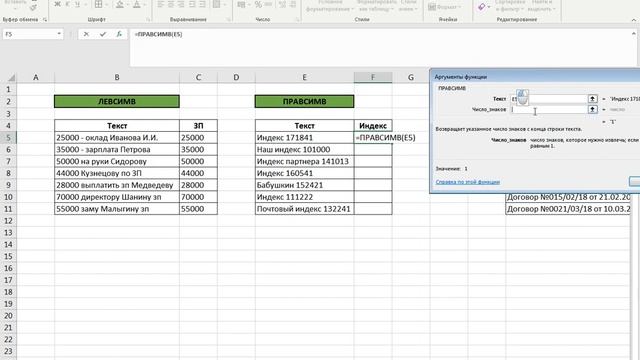Image resolution: width=640 pixels, height=360 pixels.
Task: Apply the font color letter A
Action: pos(137,4)
